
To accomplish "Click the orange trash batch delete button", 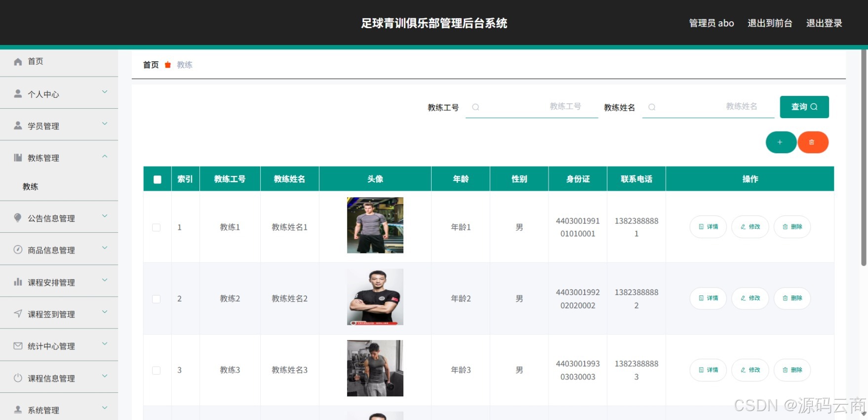I will 813,142.
